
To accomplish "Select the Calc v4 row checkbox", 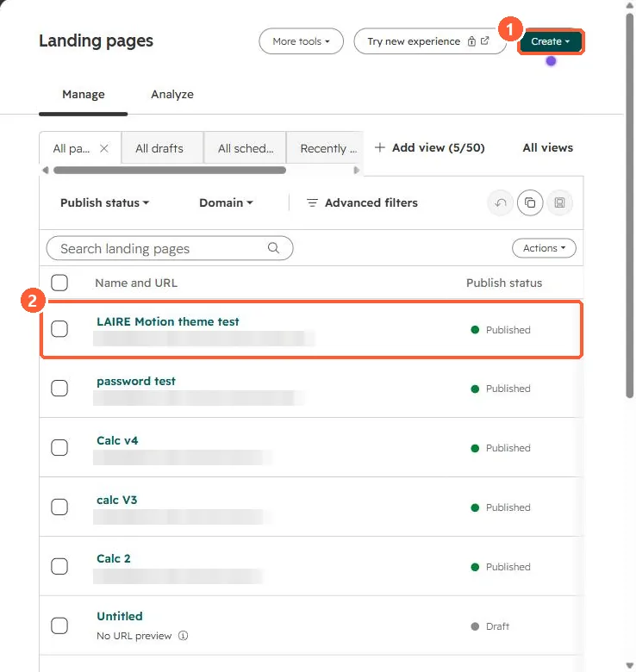I will pos(59,447).
